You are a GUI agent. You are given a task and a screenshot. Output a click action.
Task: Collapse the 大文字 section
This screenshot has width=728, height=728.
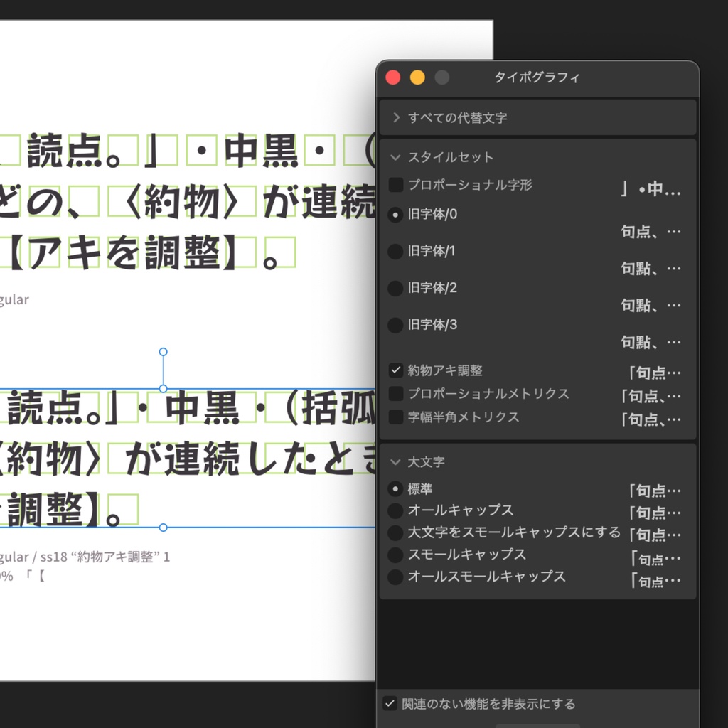click(x=397, y=461)
